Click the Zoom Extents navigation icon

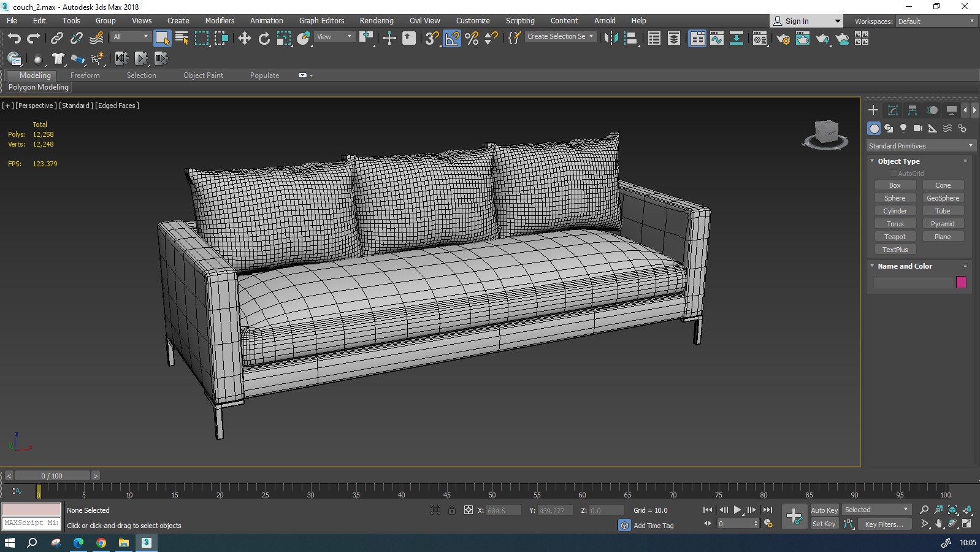coord(952,510)
